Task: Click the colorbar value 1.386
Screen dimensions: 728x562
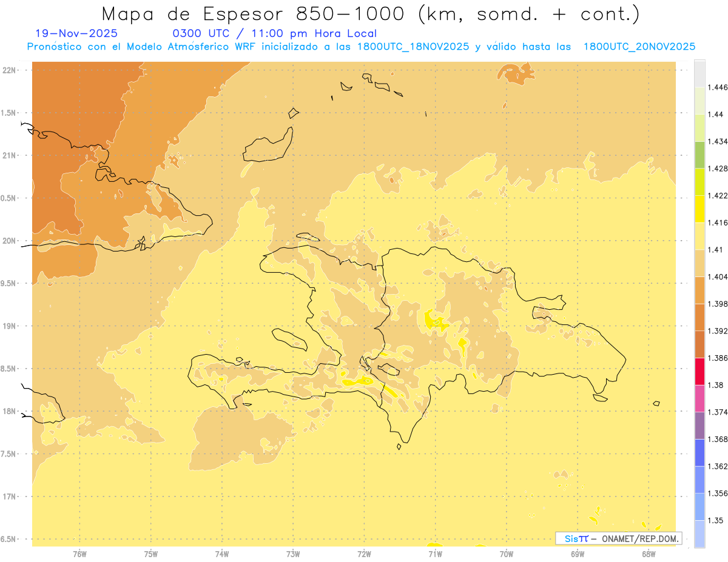Action: coord(718,358)
